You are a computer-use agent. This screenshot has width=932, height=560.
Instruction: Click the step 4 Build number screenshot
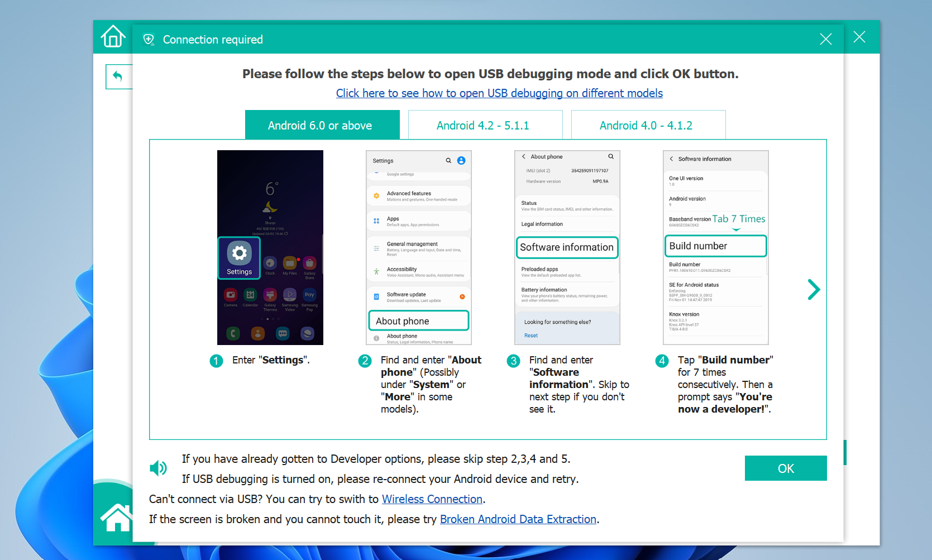pos(716,247)
